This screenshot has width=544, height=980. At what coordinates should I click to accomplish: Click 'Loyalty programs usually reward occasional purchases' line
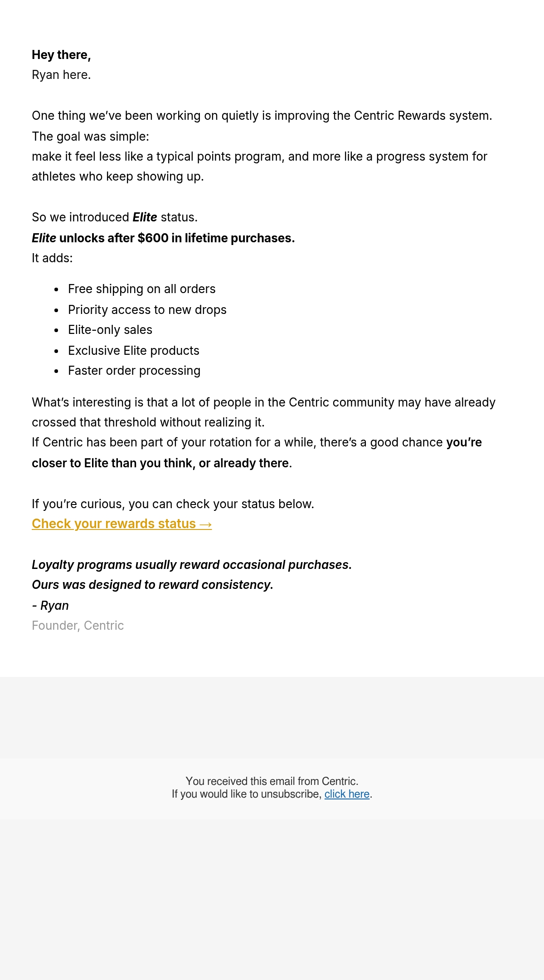point(192,565)
